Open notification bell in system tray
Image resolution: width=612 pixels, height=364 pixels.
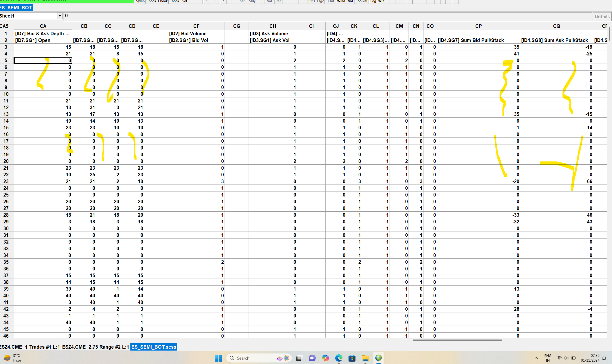click(604, 358)
